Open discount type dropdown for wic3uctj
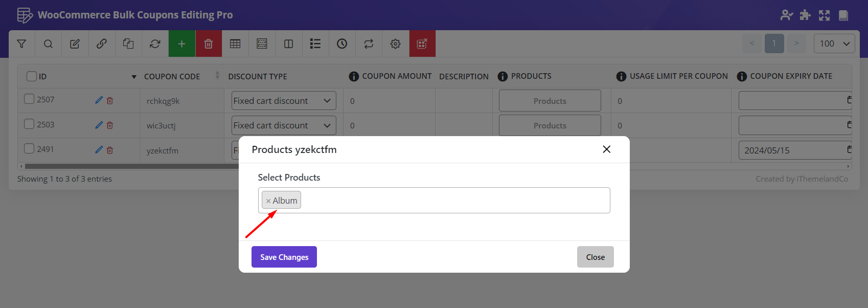 pos(283,125)
